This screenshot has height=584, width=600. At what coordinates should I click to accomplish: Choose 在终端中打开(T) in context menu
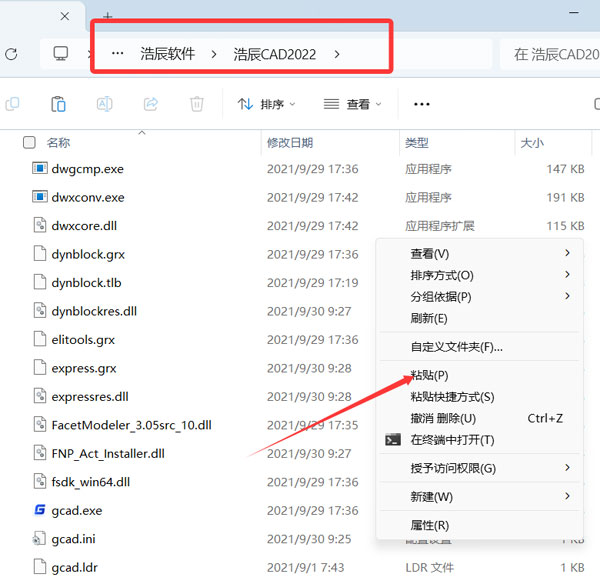480,440
